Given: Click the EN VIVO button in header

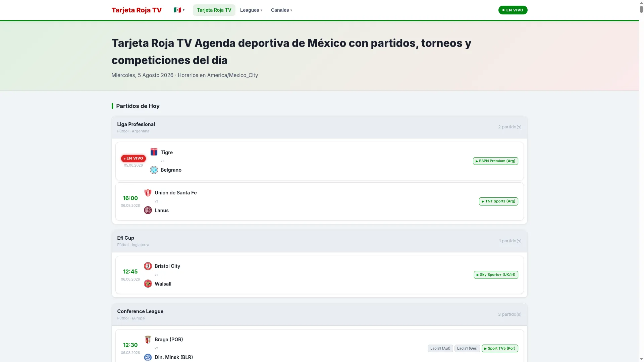Looking at the screenshot, I should [513, 10].
